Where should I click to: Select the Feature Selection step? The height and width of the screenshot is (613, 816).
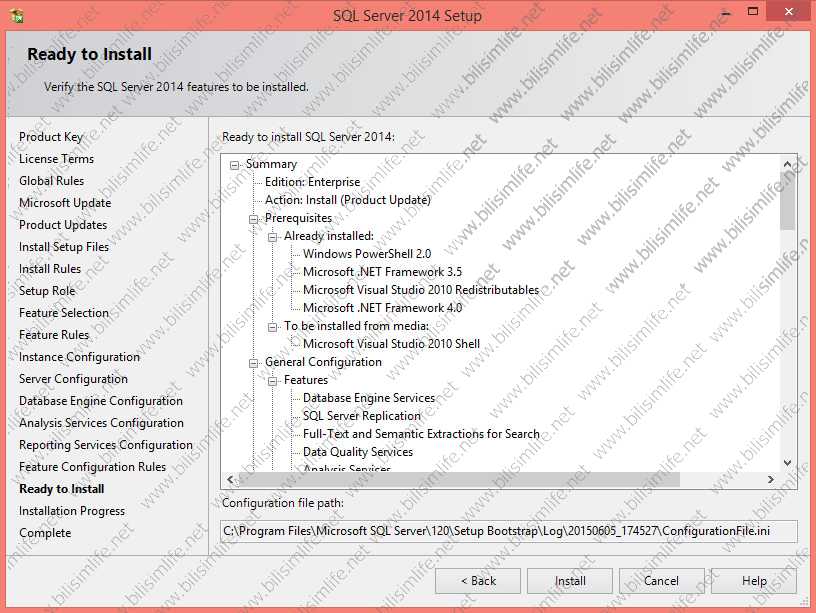[x=64, y=313]
